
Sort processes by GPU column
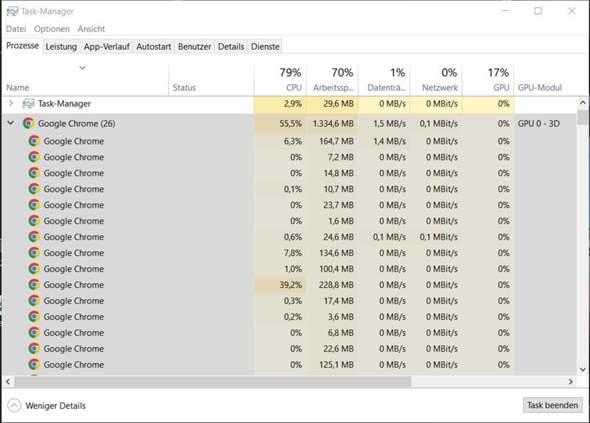488,79
